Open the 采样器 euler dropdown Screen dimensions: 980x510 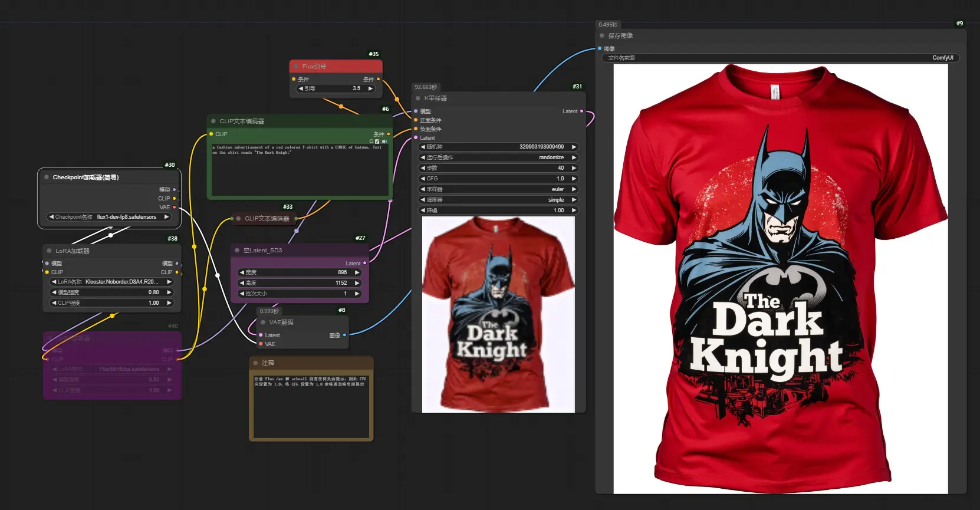coord(498,189)
